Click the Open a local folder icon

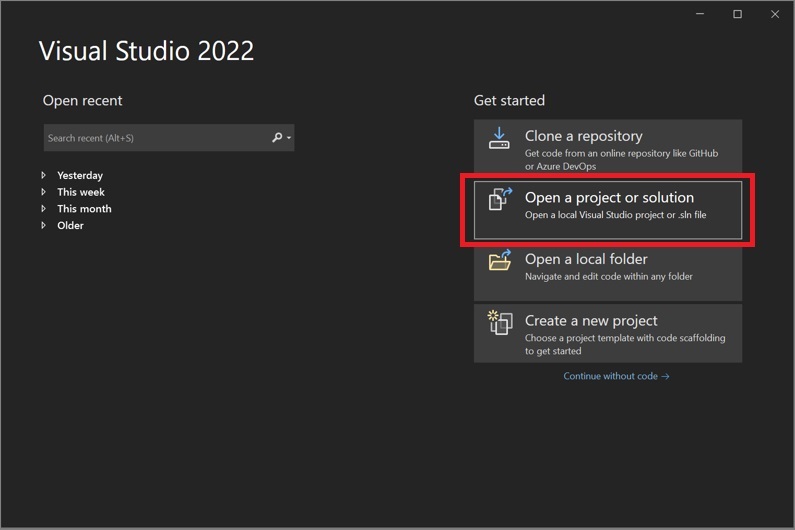500,260
